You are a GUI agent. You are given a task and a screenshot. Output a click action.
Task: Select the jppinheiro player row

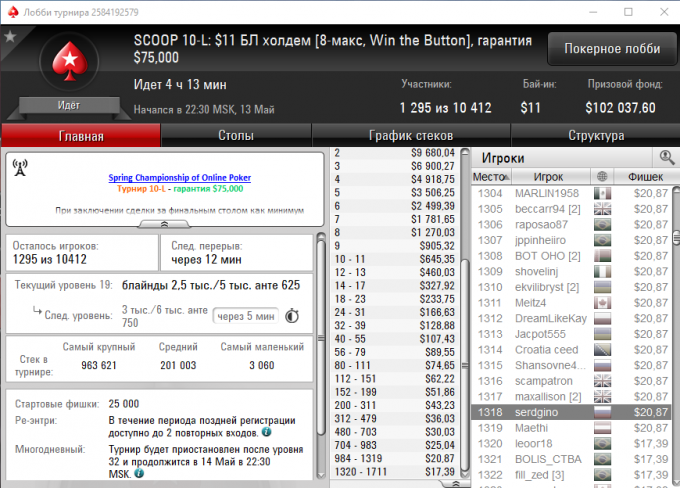click(x=571, y=240)
